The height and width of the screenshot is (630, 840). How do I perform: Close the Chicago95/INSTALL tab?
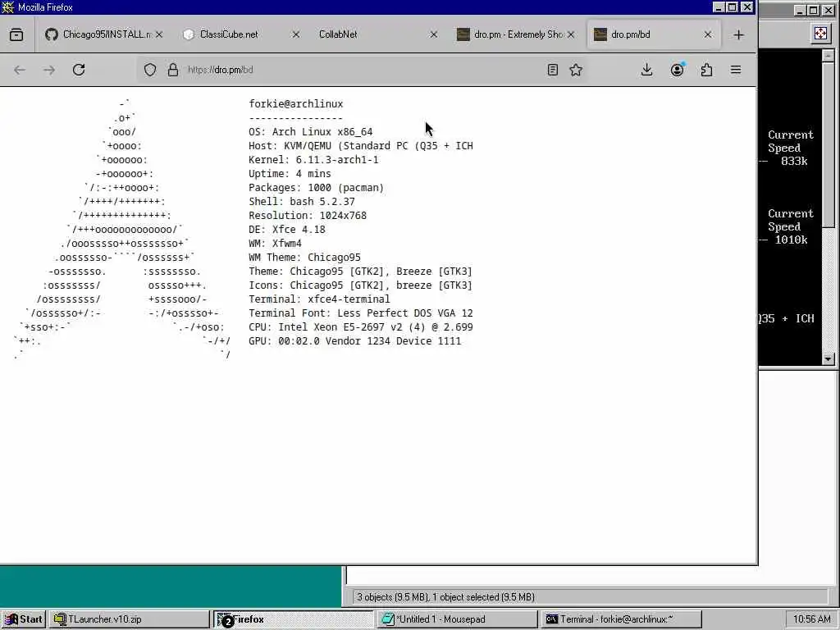tap(159, 34)
